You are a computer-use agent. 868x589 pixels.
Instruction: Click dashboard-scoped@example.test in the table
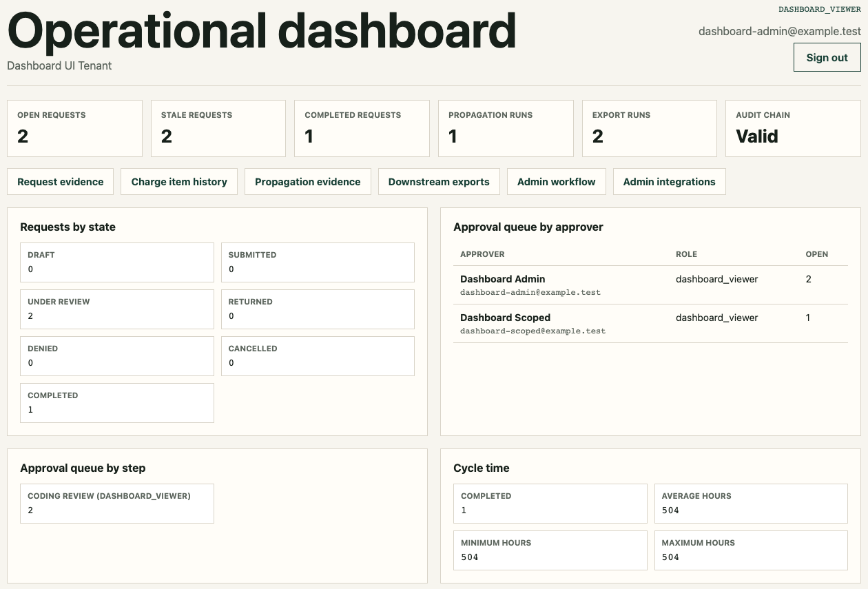533,331
